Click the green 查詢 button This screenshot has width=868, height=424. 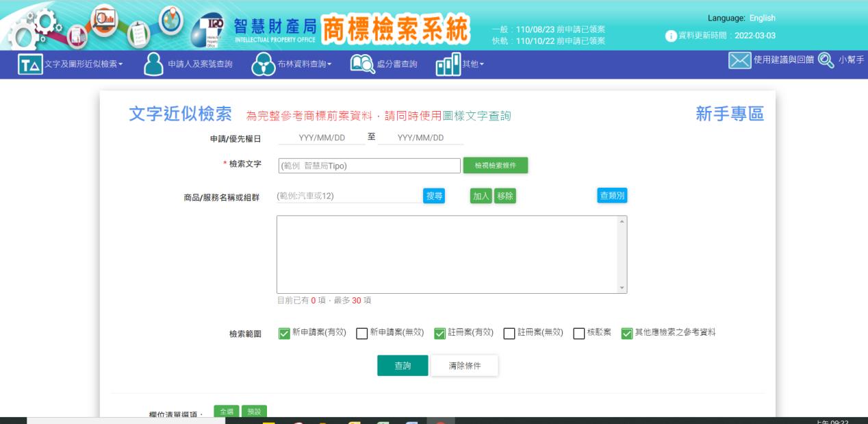click(403, 366)
